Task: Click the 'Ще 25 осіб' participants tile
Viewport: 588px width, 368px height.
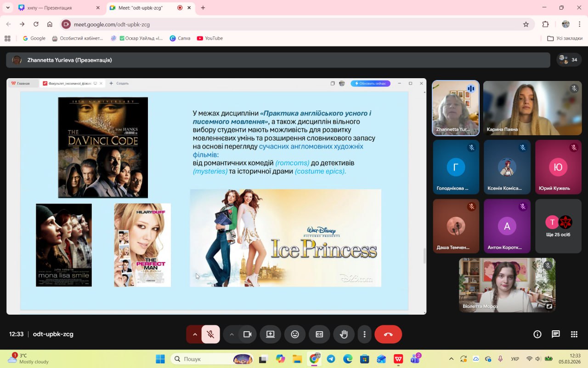Action: tap(558, 226)
